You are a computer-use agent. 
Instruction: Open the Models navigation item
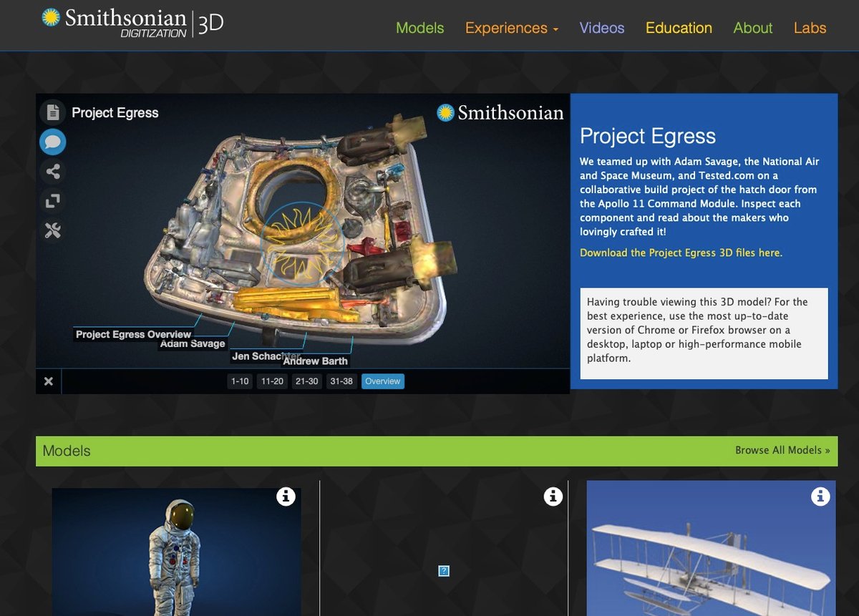419,28
